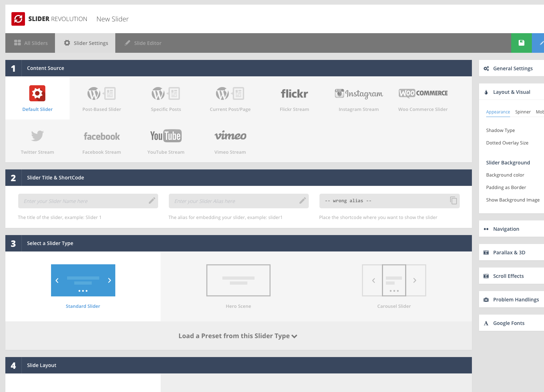
Task: Click the Content Source section header
Action: (x=238, y=68)
